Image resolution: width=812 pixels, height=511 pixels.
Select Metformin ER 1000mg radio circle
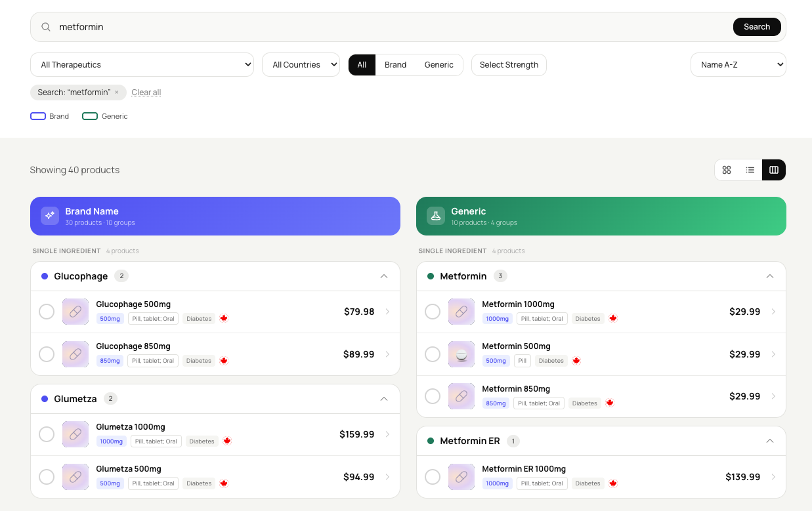(433, 477)
